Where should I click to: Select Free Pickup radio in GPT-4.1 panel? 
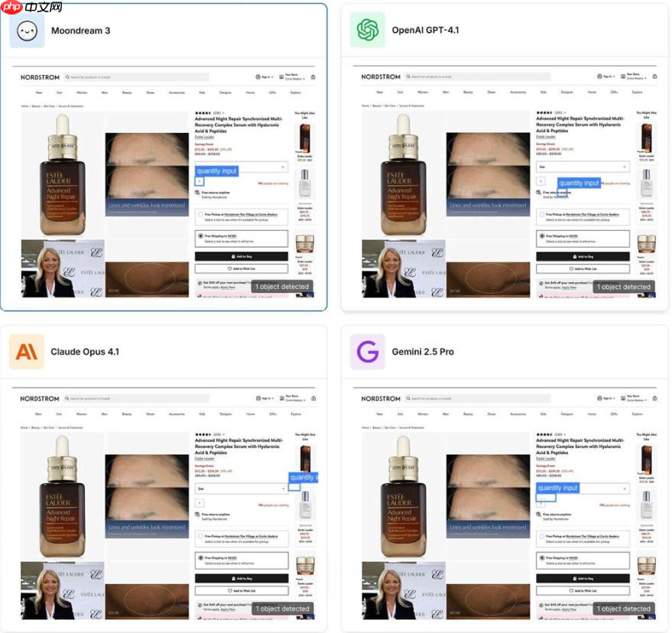542,214
